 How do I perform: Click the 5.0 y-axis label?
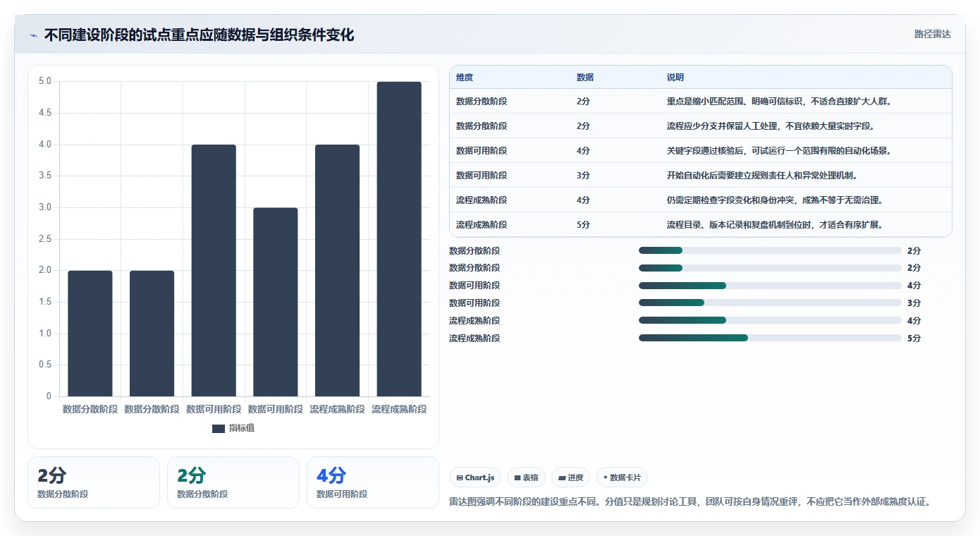tap(45, 81)
